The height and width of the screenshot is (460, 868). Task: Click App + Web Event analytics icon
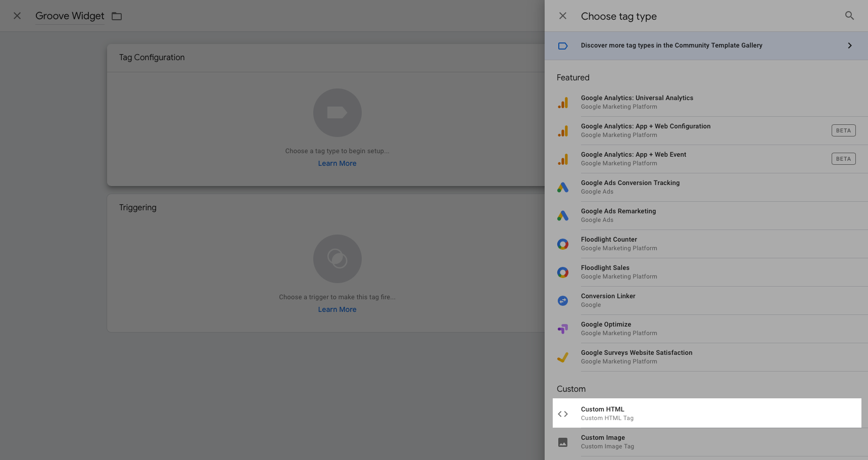coord(563,159)
